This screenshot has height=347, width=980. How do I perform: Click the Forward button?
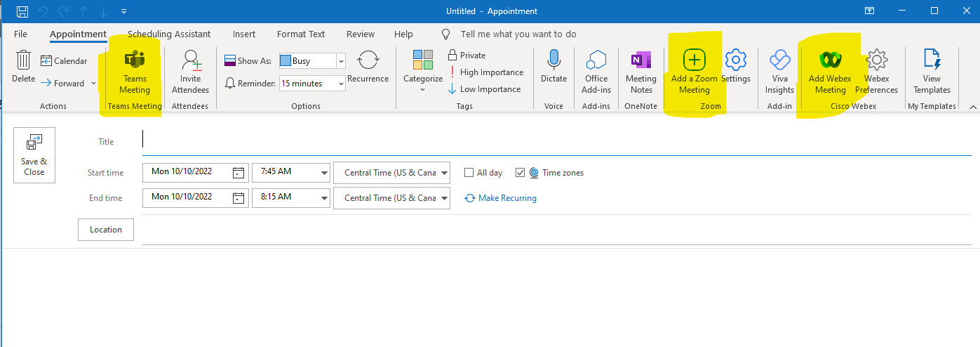click(62, 84)
